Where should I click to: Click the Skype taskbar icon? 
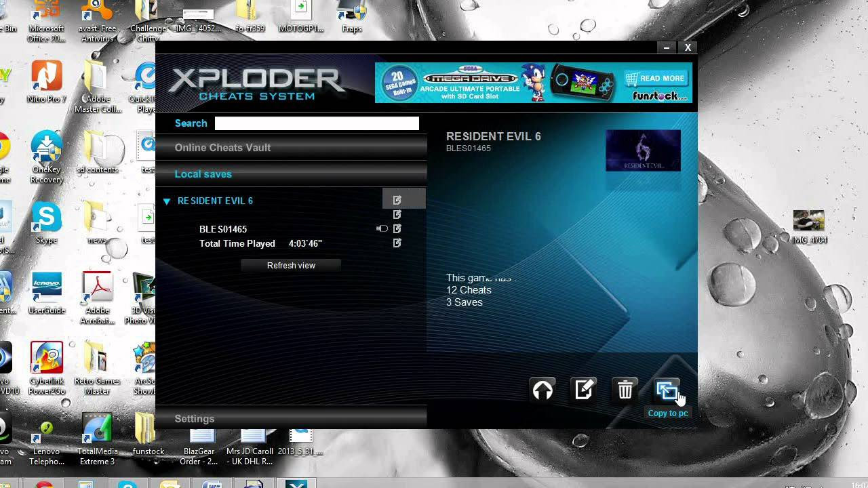pos(127,484)
